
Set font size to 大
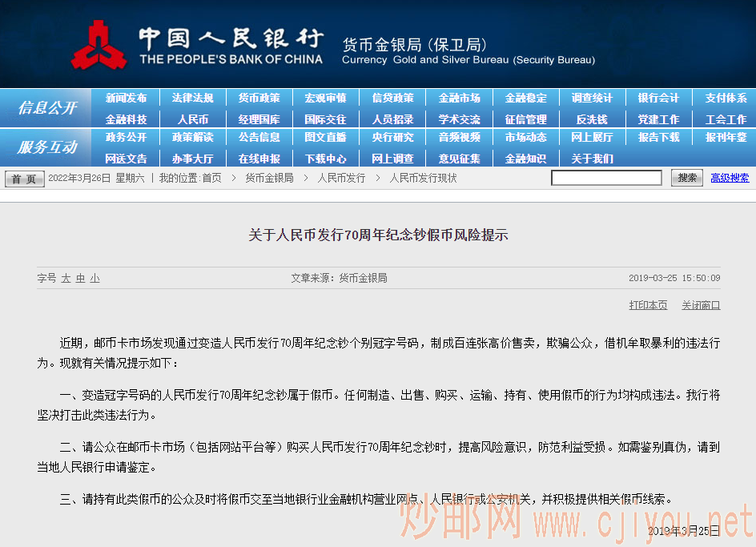pyautogui.click(x=66, y=279)
